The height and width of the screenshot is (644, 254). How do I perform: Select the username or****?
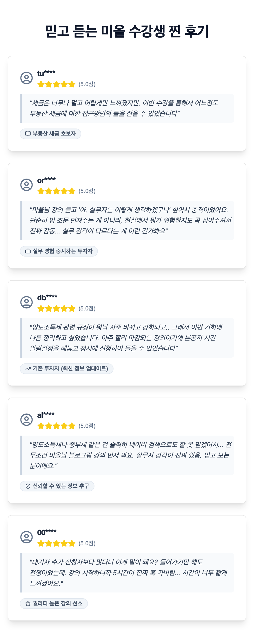46,180
